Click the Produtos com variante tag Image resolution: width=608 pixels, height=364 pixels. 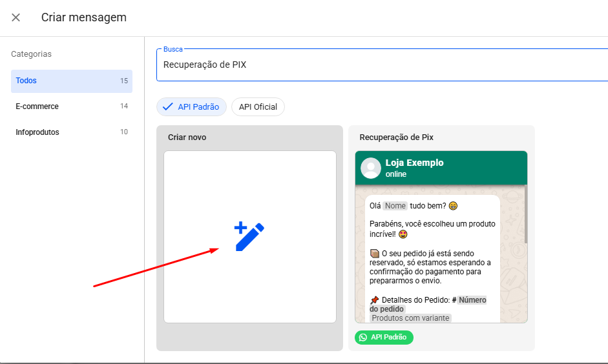pyautogui.click(x=410, y=318)
